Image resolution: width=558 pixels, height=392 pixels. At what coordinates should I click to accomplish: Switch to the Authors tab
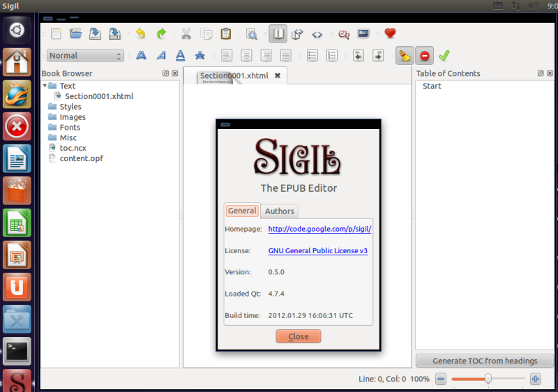pyautogui.click(x=280, y=211)
